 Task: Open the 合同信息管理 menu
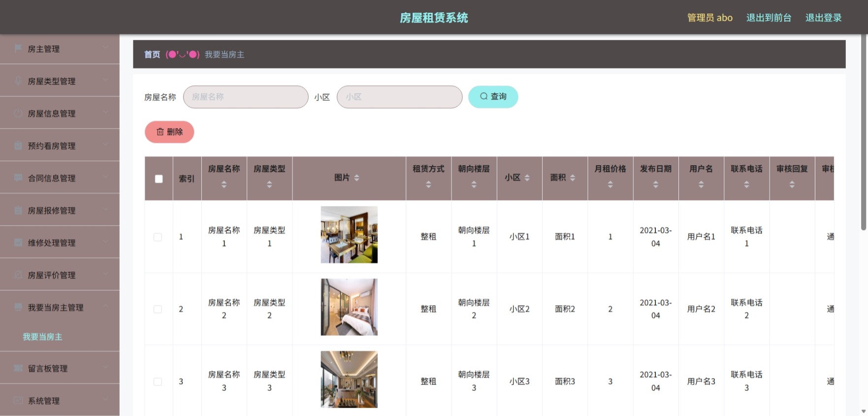pyautogui.click(x=60, y=178)
